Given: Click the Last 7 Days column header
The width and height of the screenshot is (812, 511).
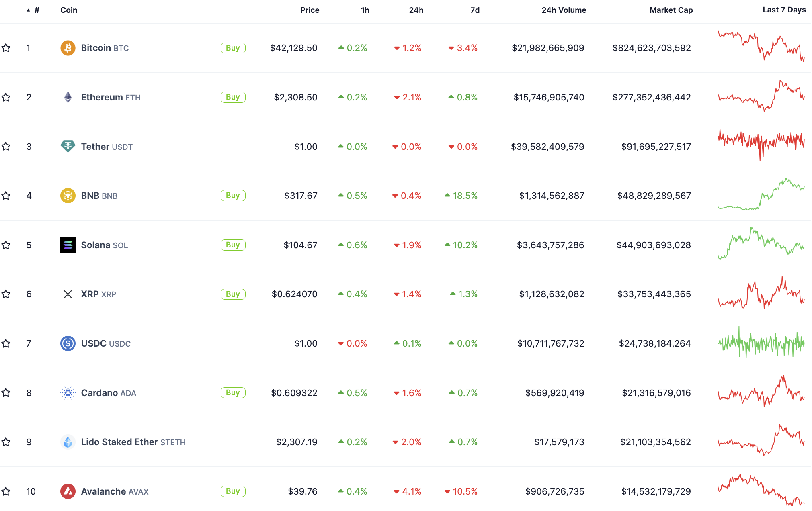Looking at the screenshot, I should click(x=784, y=10).
